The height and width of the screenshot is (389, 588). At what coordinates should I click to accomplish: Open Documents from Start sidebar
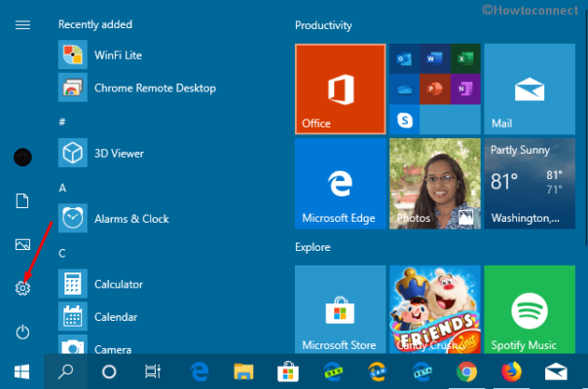pyautogui.click(x=22, y=201)
